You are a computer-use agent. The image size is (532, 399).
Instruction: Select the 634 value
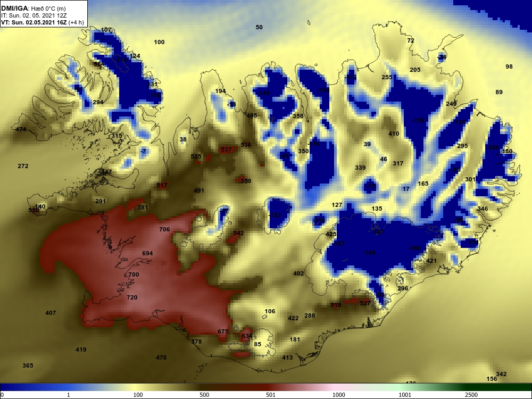[x=247, y=336]
